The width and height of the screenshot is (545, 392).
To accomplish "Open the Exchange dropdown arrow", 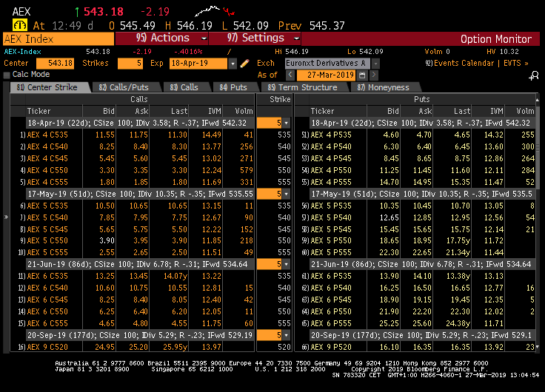I will pos(375,64).
